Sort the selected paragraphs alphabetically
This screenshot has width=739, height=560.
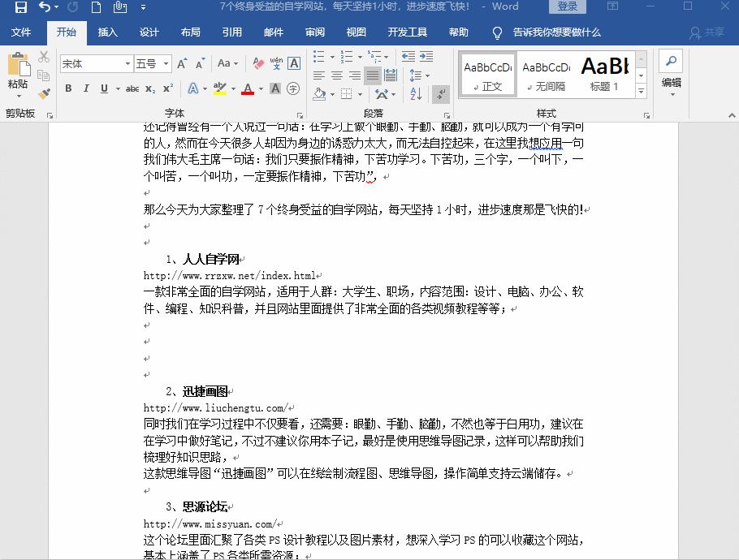coord(416,94)
